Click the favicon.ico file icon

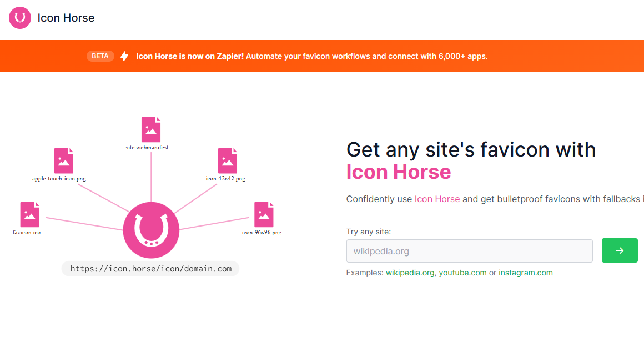pyautogui.click(x=30, y=214)
